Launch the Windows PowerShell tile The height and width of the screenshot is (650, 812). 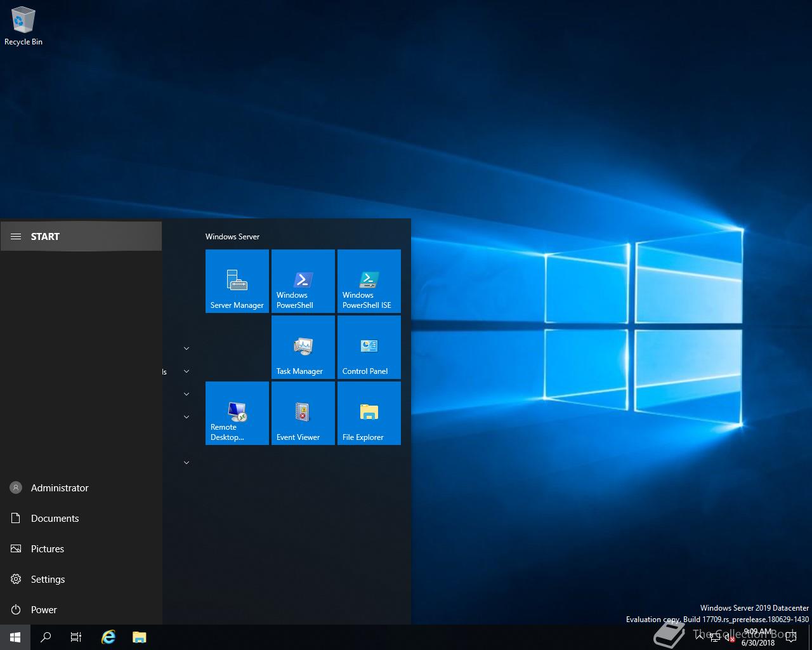[303, 281]
